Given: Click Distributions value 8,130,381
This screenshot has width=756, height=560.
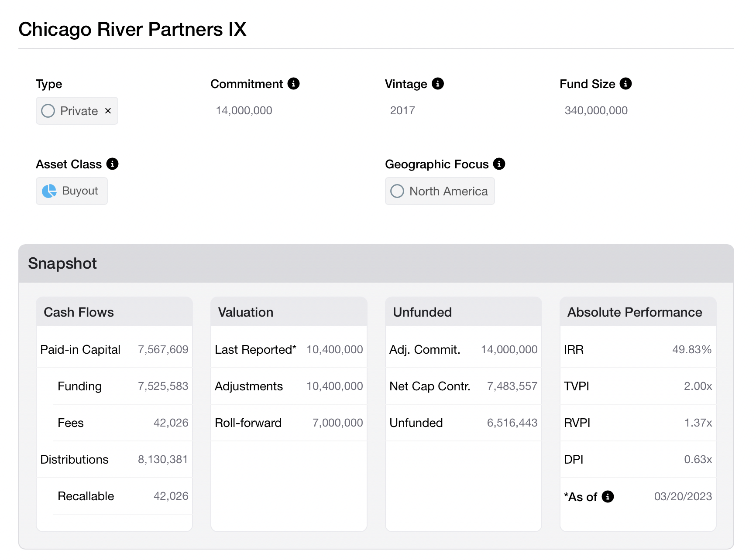Looking at the screenshot, I should [163, 459].
